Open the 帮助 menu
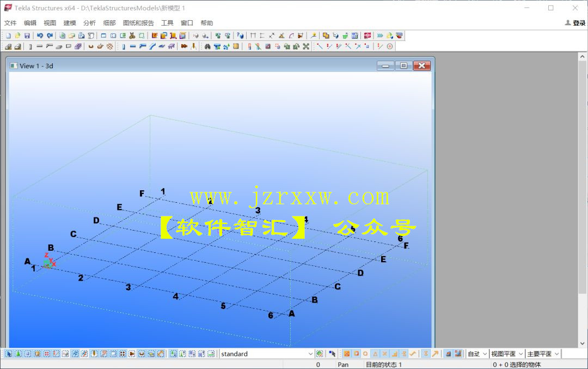 tap(207, 23)
